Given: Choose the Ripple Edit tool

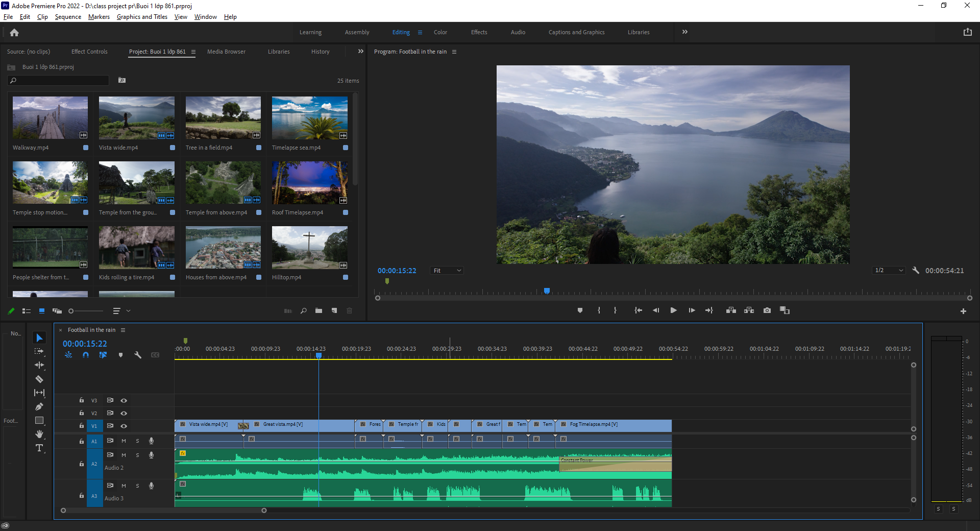Looking at the screenshot, I should point(39,365).
